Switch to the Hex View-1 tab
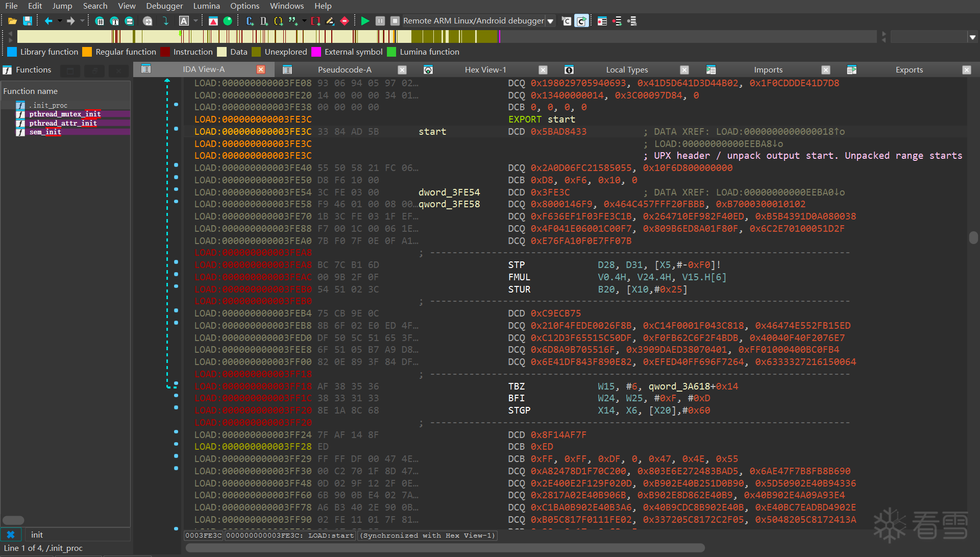 pyautogui.click(x=485, y=70)
